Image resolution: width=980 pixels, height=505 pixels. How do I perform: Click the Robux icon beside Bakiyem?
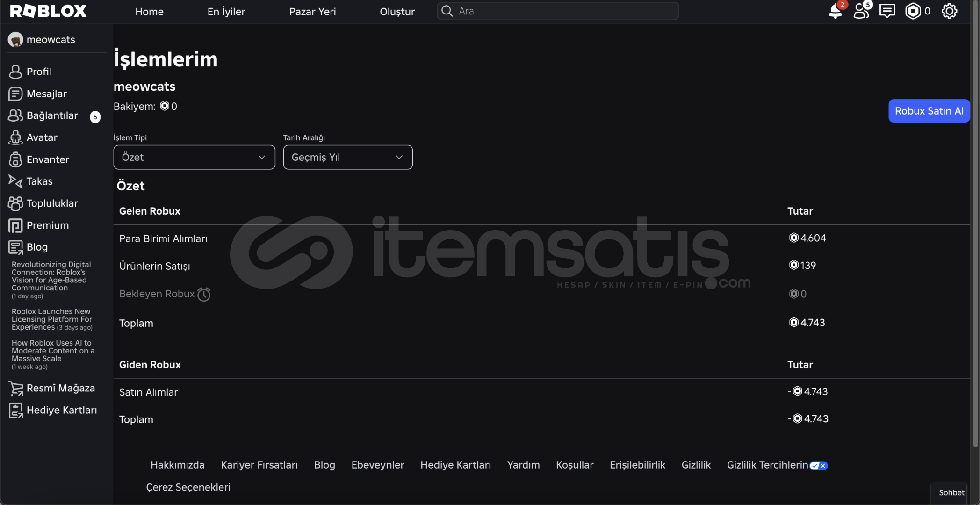pyautogui.click(x=165, y=106)
